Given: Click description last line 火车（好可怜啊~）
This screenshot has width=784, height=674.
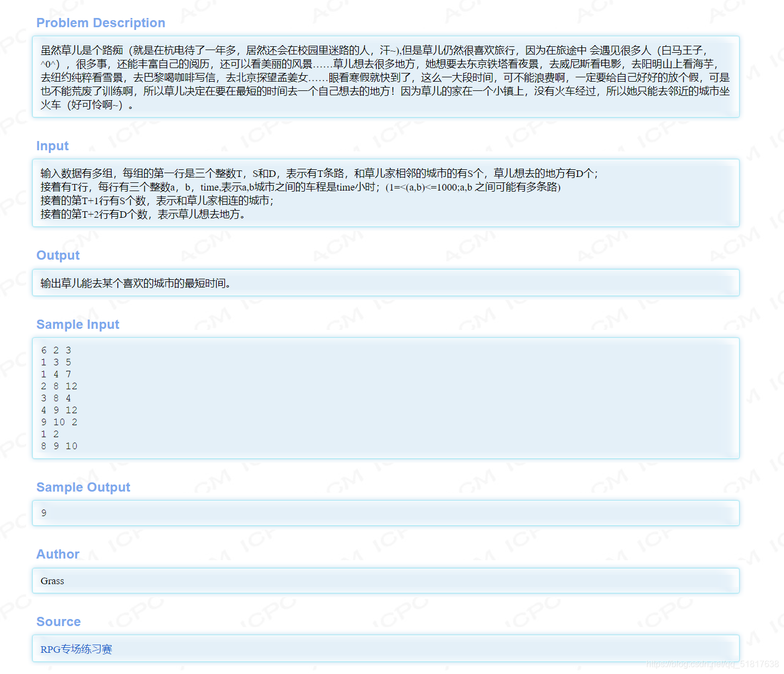Looking at the screenshot, I should point(87,105).
